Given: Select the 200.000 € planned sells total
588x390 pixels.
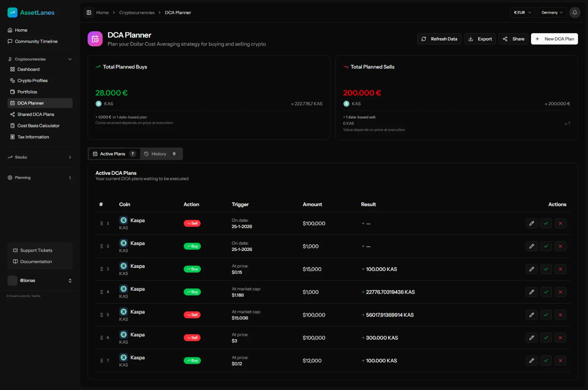Looking at the screenshot, I should click(x=362, y=93).
